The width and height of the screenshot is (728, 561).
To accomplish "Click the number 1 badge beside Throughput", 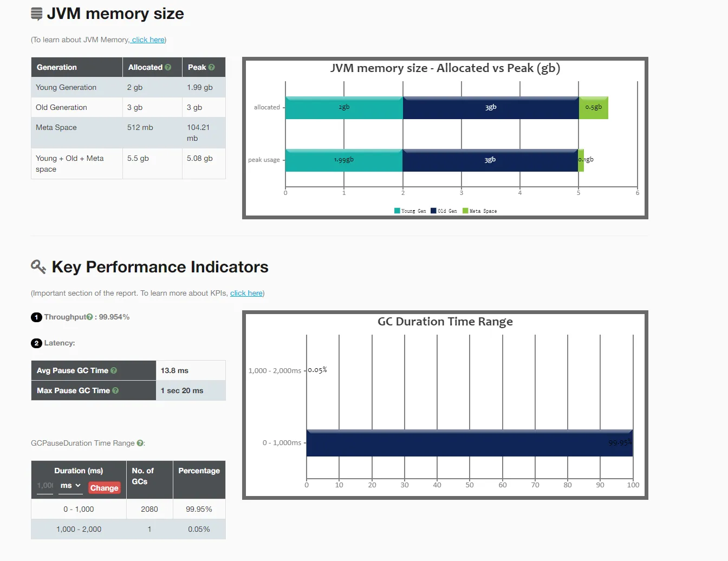I will [36, 317].
